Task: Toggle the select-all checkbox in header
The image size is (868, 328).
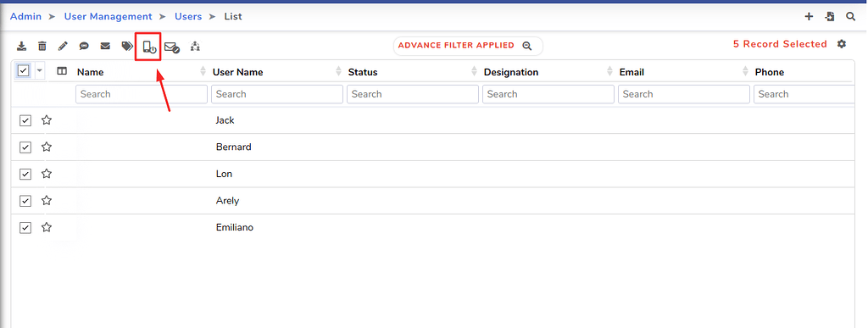Action: pyautogui.click(x=23, y=71)
